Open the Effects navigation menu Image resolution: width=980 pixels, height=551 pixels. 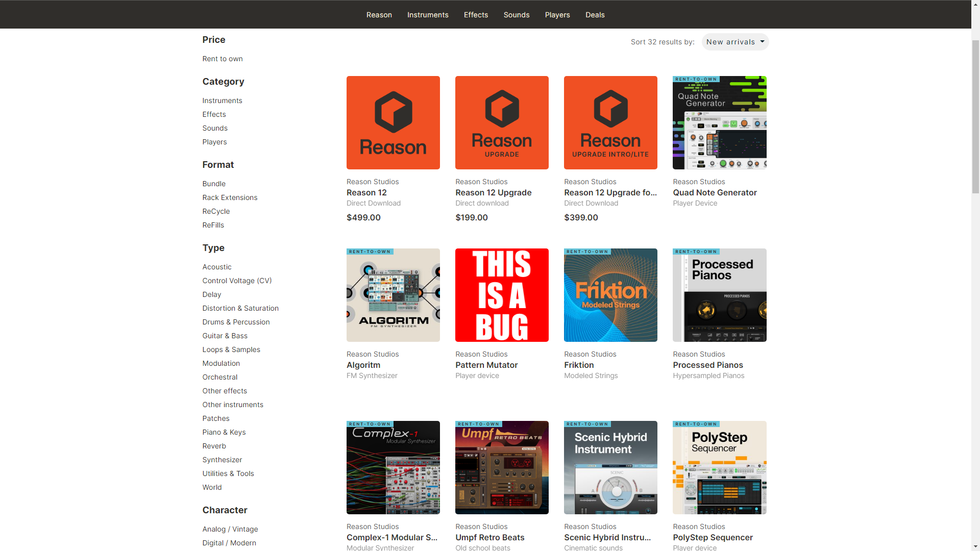(476, 15)
